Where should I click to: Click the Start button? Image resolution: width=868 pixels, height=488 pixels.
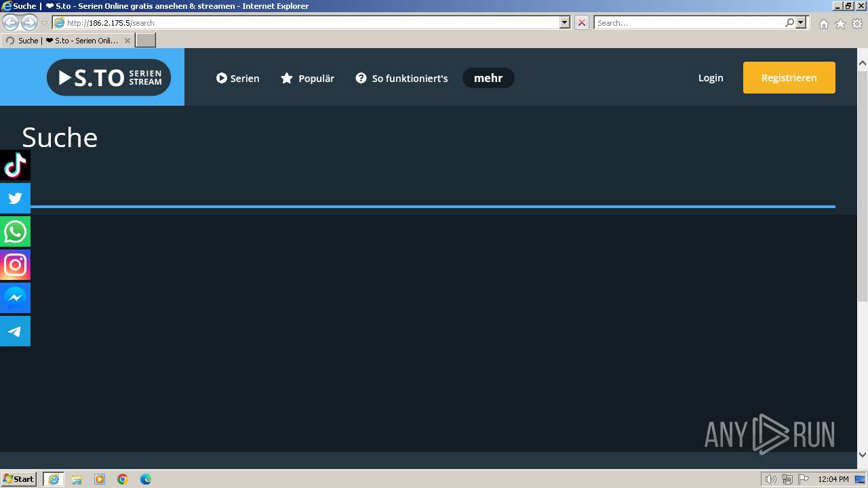click(19, 479)
